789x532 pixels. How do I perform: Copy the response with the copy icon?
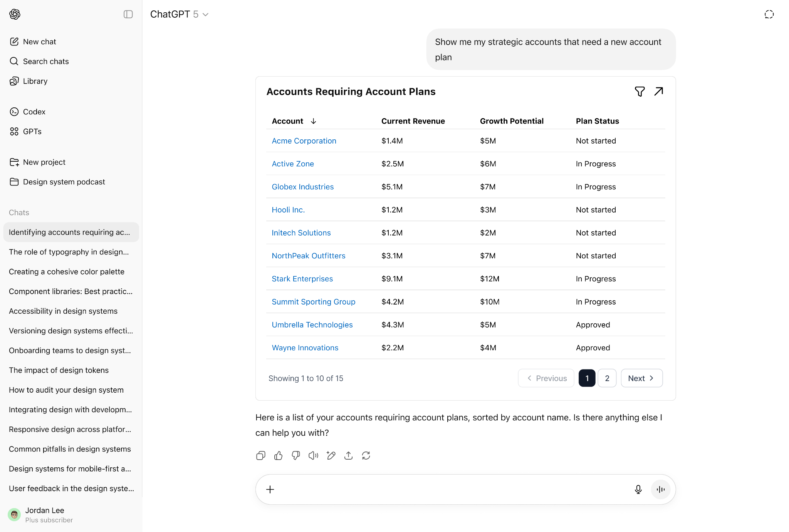click(x=261, y=456)
